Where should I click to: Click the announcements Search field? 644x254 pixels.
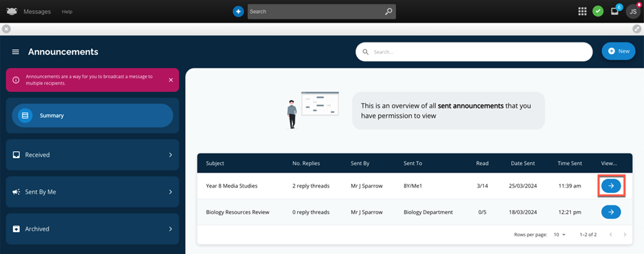pyautogui.click(x=474, y=52)
